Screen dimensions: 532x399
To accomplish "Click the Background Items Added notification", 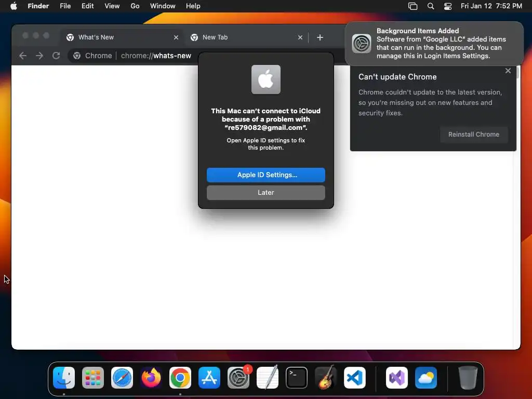I will (x=434, y=44).
